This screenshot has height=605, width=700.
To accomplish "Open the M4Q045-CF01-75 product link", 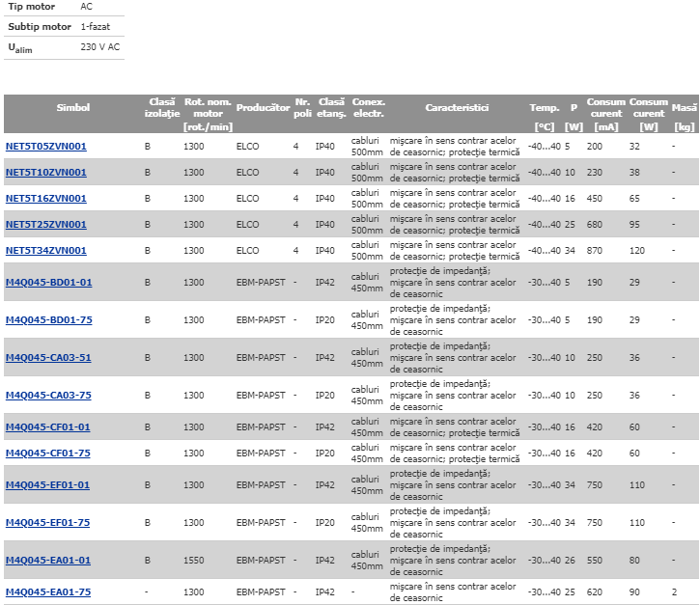I will (47, 454).
